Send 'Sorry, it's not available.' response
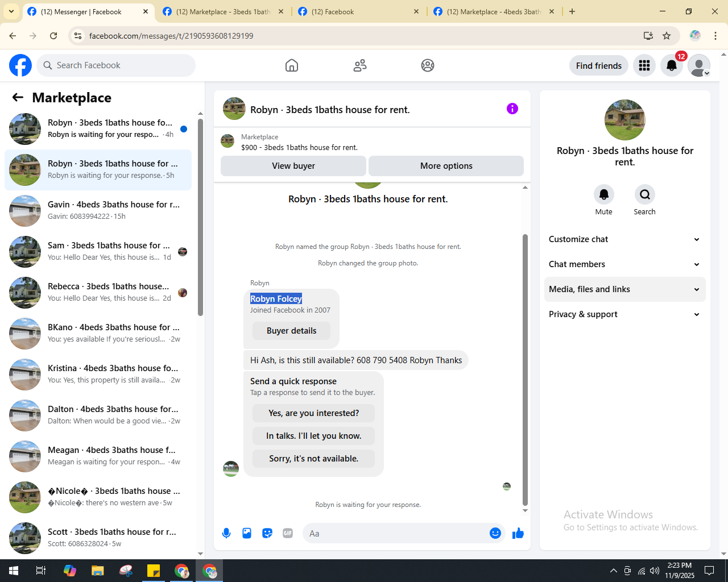The height and width of the screenshot is (582, 728). [x=314, y=459]
